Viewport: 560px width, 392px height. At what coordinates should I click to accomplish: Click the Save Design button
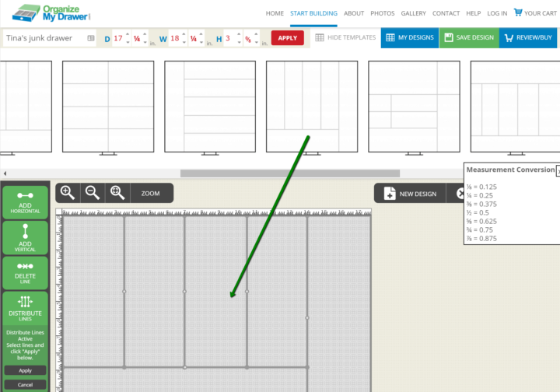point(468,37)
